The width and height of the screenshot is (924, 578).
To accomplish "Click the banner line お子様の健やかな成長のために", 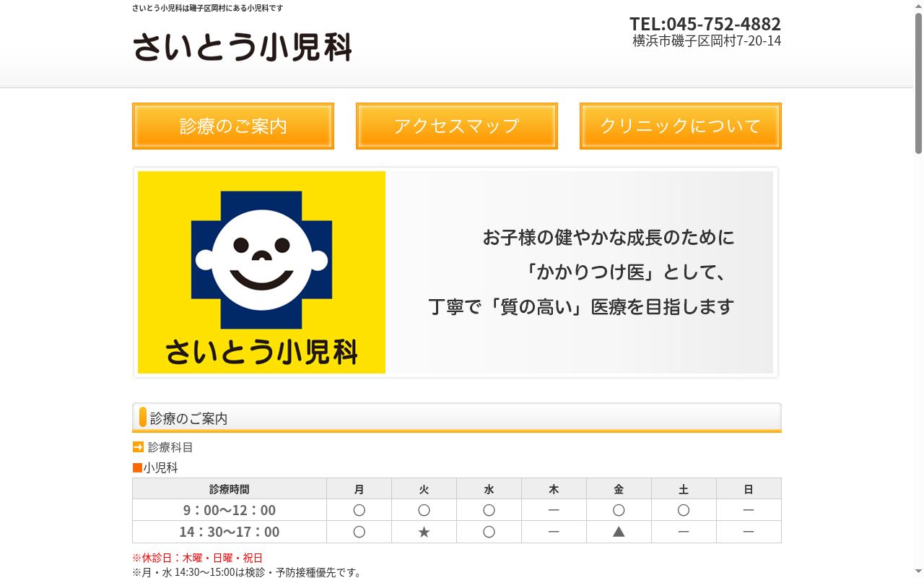I will (x=609, y=237).
